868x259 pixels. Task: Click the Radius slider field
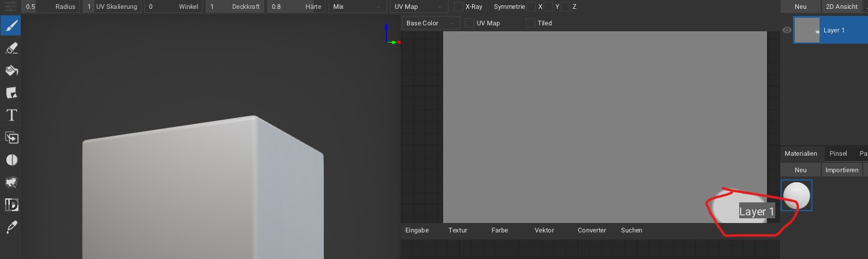click(x=51, y=6)
